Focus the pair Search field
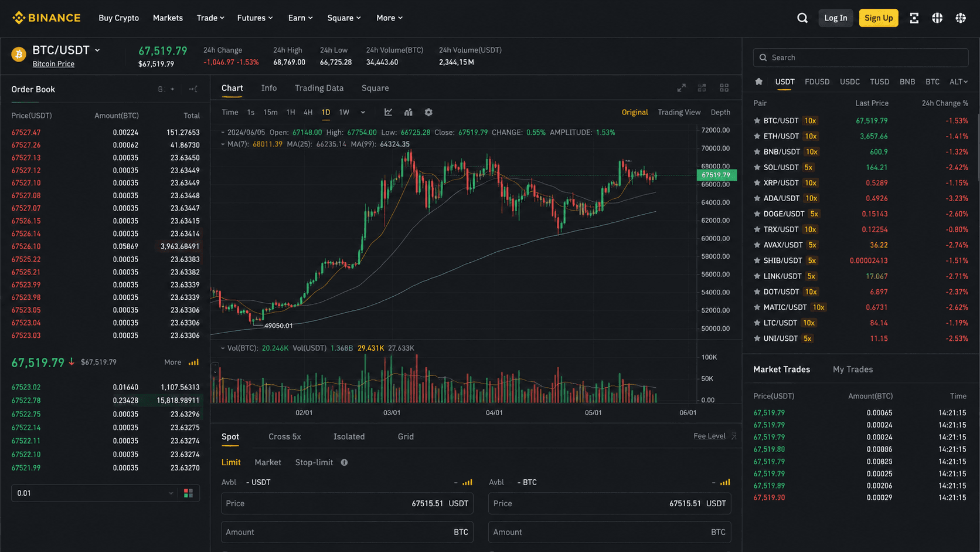The image size is (980, 552). pyautogui.click(x=860, y=57)
